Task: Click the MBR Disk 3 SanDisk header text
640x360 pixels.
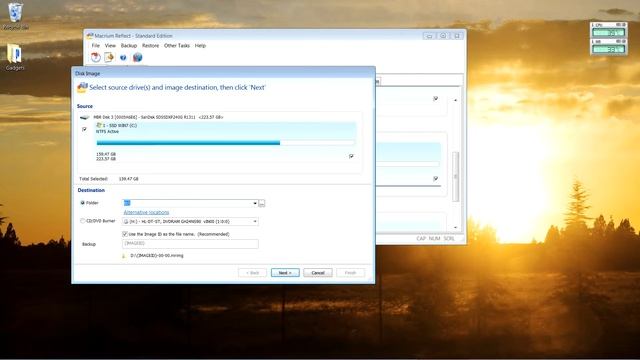Action: tap(158, 117)
